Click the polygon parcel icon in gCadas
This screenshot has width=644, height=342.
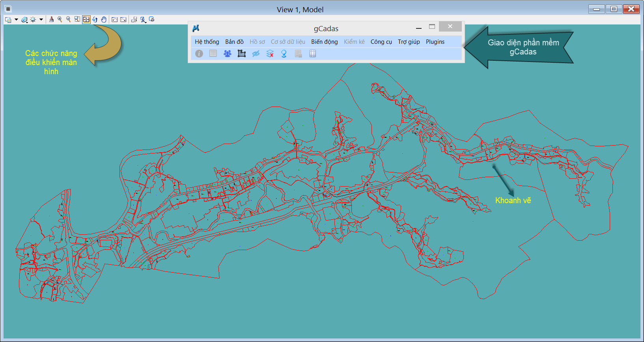pyautogui.click(x=241, y=54)
